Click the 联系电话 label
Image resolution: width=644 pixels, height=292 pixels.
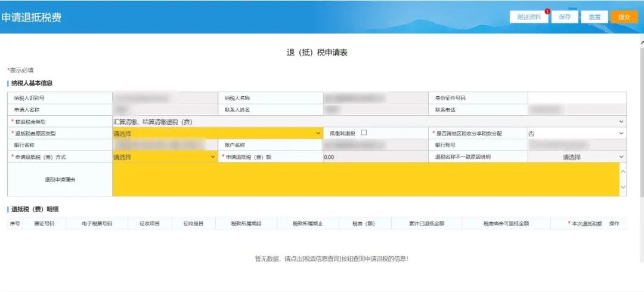[x=445, y=110]
